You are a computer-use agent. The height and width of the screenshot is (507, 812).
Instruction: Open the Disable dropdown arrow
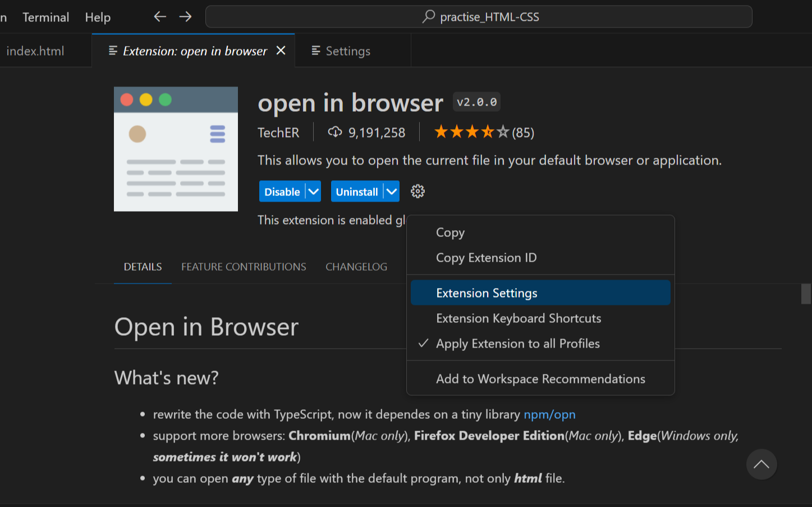coord(314,191)
